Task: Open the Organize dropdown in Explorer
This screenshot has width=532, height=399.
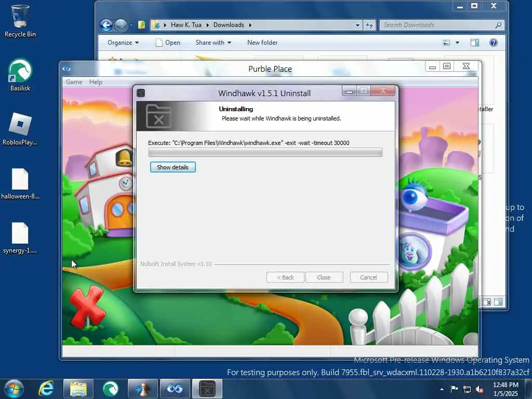Action: tap(123, 43)
